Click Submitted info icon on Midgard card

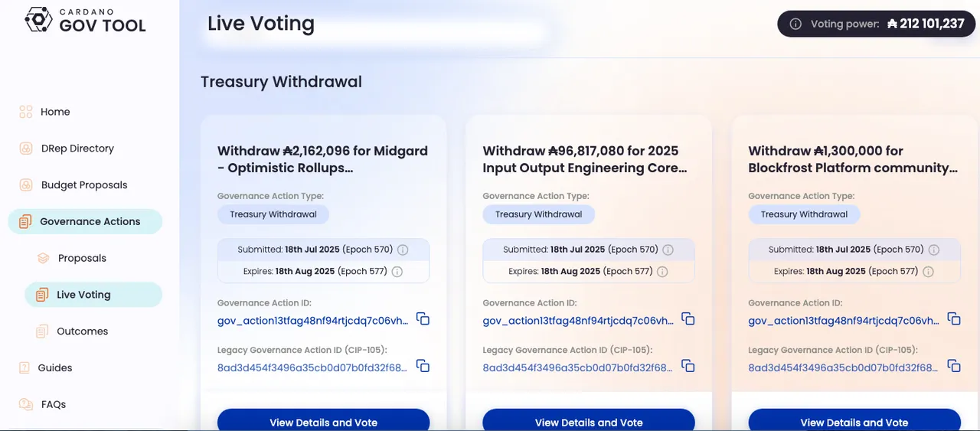(x=403, y=250)
